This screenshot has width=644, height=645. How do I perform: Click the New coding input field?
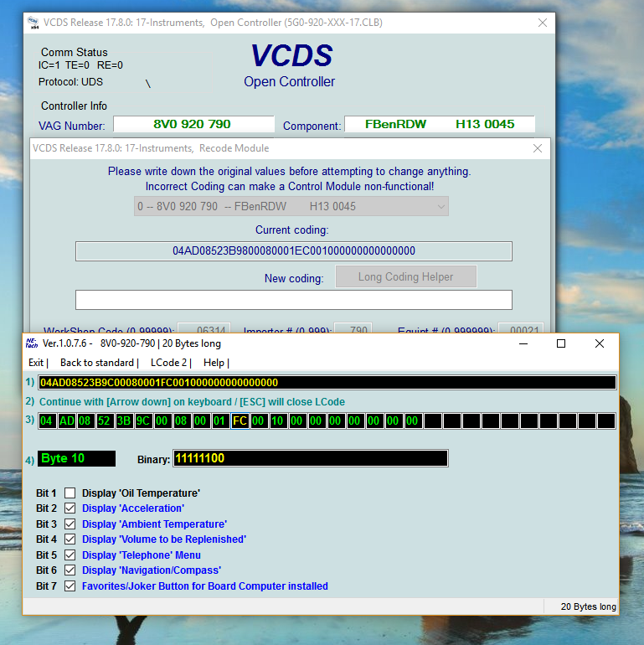click(x=293, y=300)
